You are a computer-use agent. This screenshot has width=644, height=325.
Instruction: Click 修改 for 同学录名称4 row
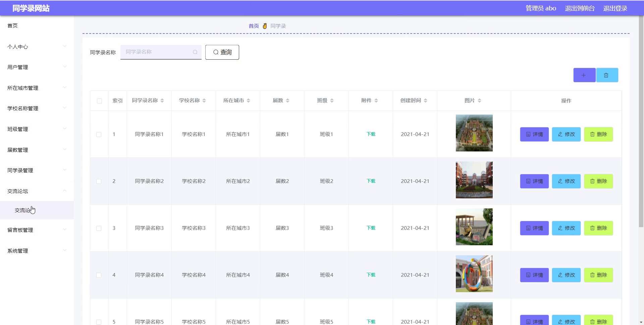(x=566, y=275)
